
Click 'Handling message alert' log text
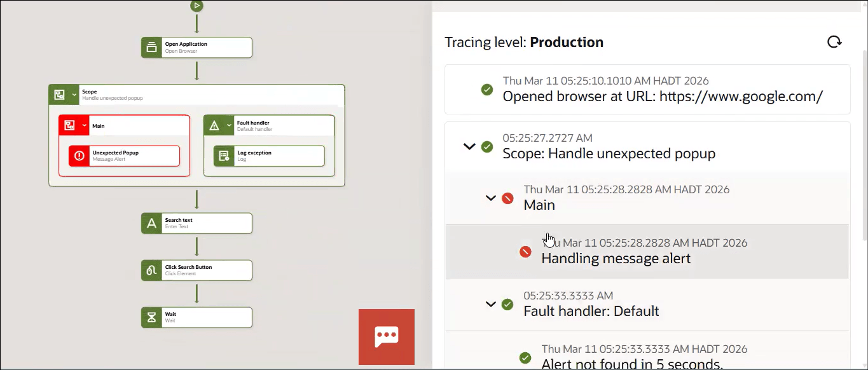tap(616, 259)
